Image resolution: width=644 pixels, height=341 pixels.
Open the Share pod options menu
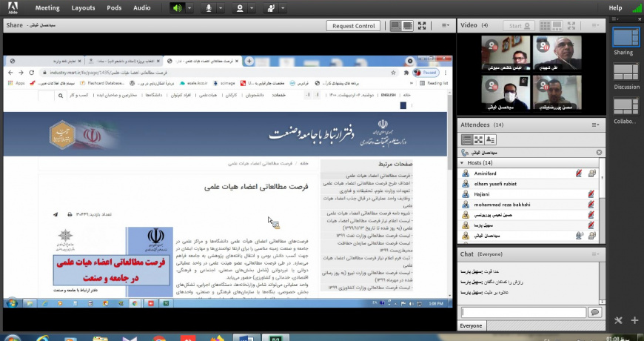[x=446, y=25]
